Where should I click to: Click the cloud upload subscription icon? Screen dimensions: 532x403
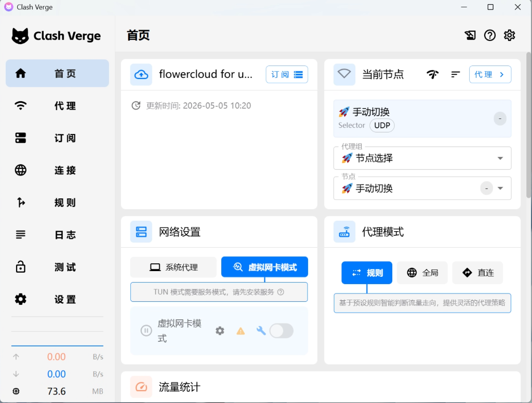(141, 74)
